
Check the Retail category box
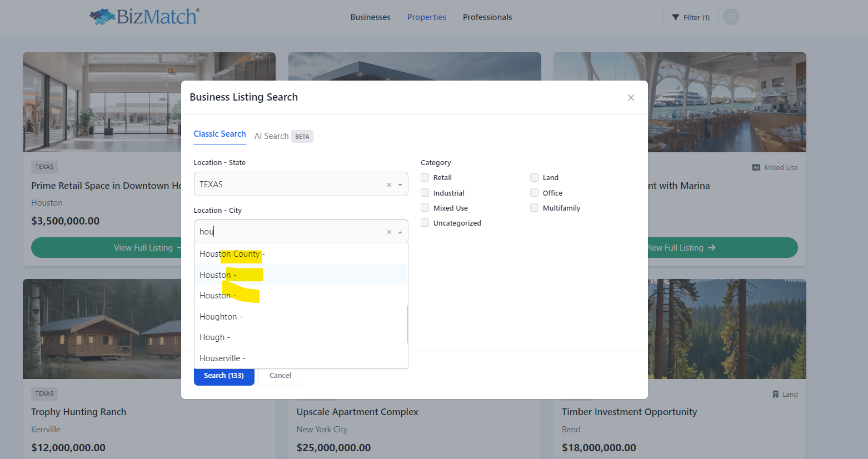tap(425, 178)
